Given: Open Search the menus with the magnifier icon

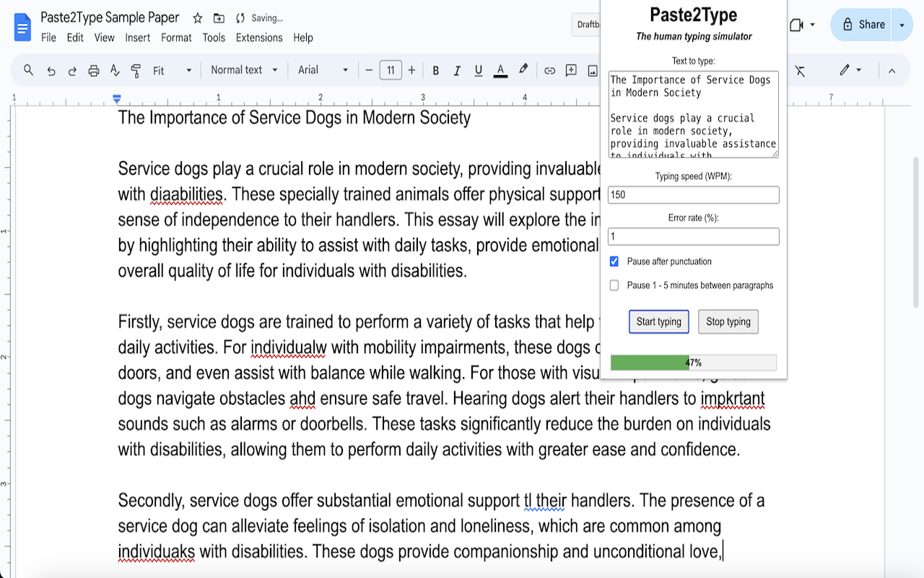Looking at the screenshot, I should (29, 70).
